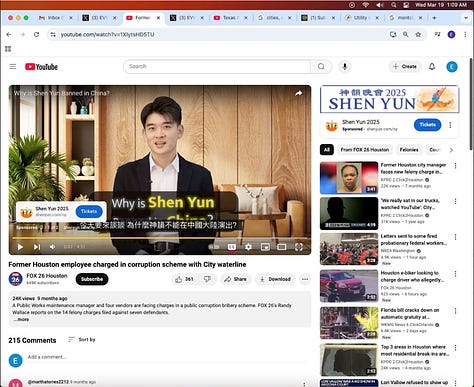Image resolution: width=474 pixels, height=387 pixels.
Task: Open a new browser tab
Action: pos(434,18)
